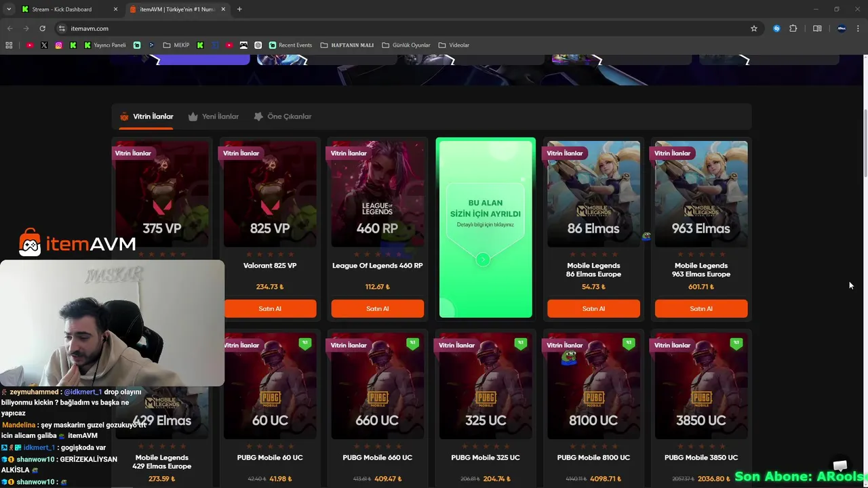This screenshot has width=868, height=488.
Task: Open PUBG Mobile 60 UC card image
Action: coord(270,386)
